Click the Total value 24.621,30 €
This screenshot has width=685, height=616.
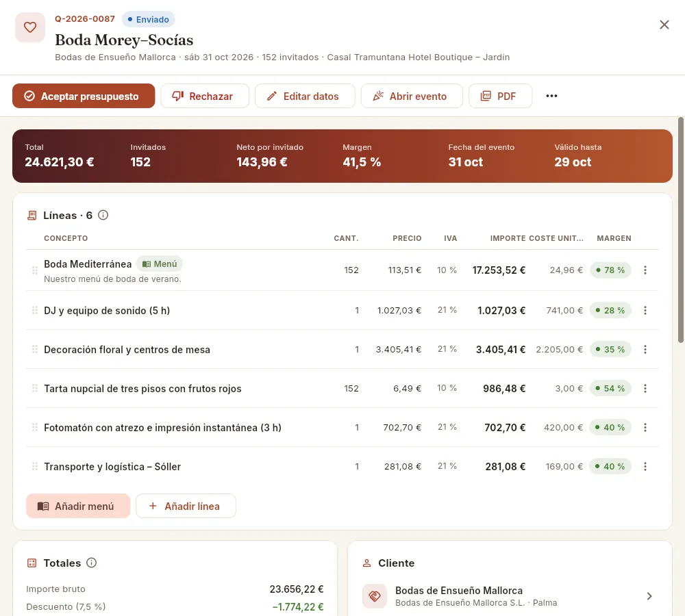click(60, 162)
